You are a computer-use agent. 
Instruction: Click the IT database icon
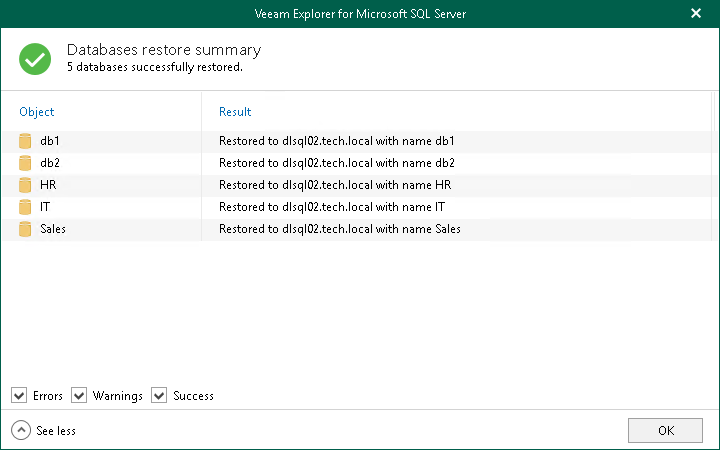[x=26, y=207]
